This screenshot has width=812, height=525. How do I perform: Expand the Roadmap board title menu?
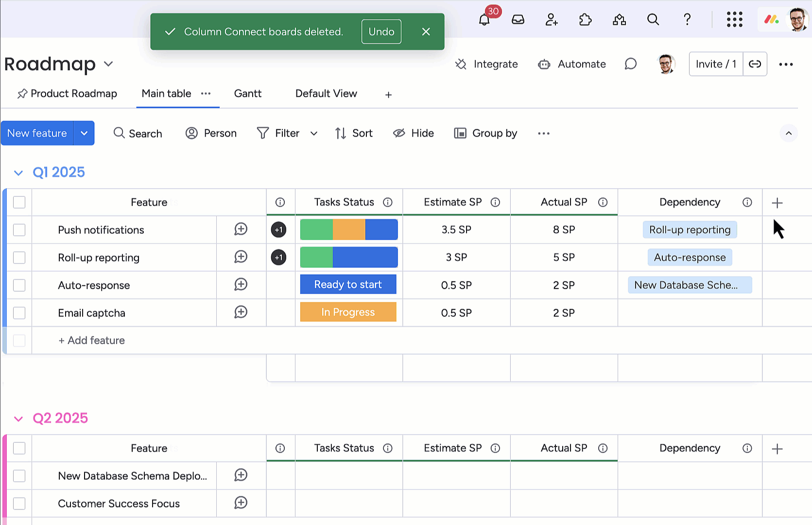[x=108, y=64]
